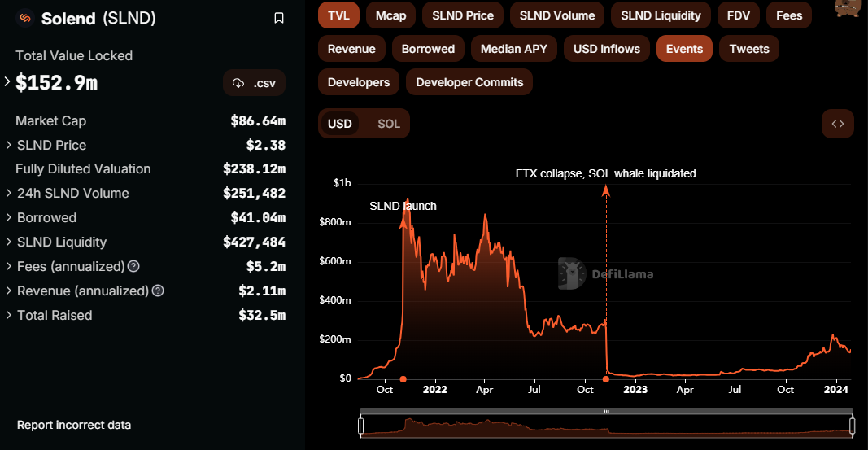Expand the 24h SLND Volume row
868x450 pixels.
pyautogui.click(x=9, y=193)
